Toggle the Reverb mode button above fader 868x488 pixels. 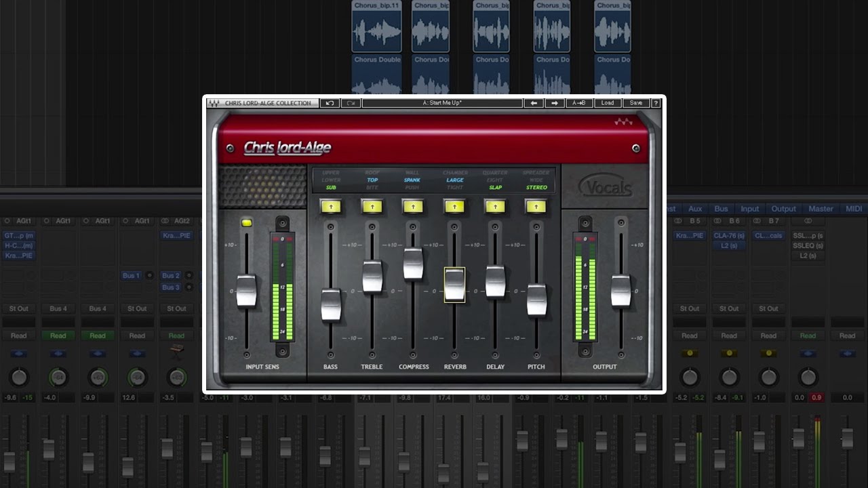[454, 206]
